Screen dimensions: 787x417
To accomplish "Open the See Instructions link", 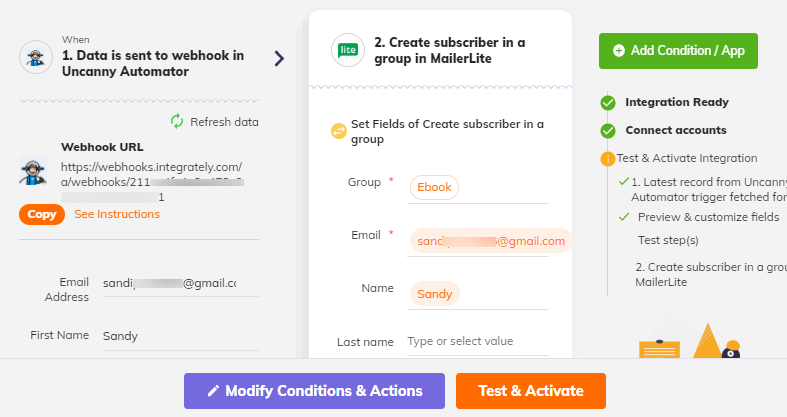I will (117, 214).
